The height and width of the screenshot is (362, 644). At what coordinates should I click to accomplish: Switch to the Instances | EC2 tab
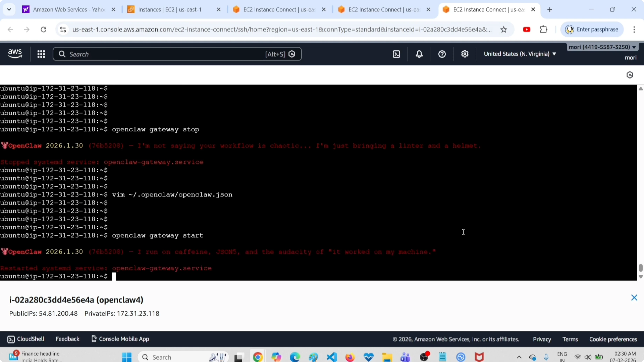[170, 9]
